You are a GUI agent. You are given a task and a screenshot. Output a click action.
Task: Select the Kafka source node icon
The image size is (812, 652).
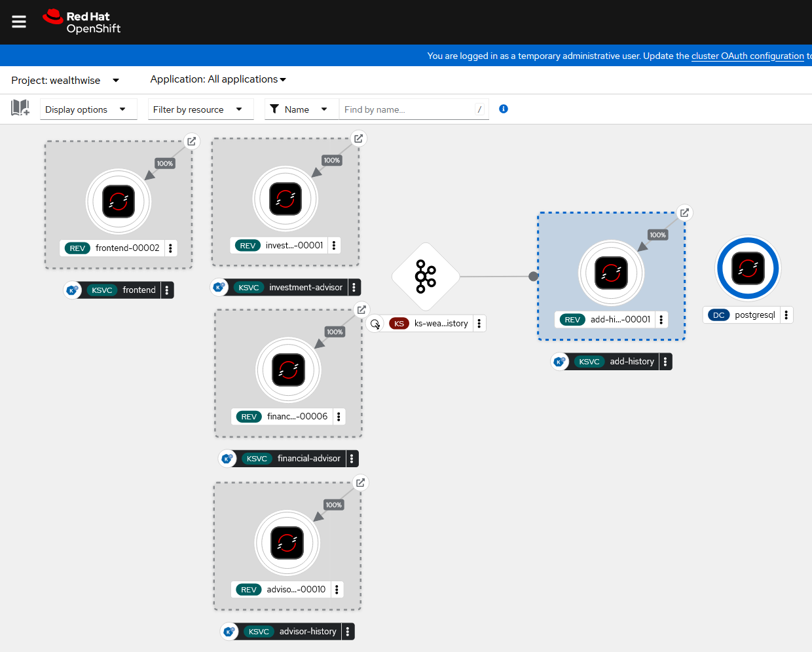(x=426, y=277)
